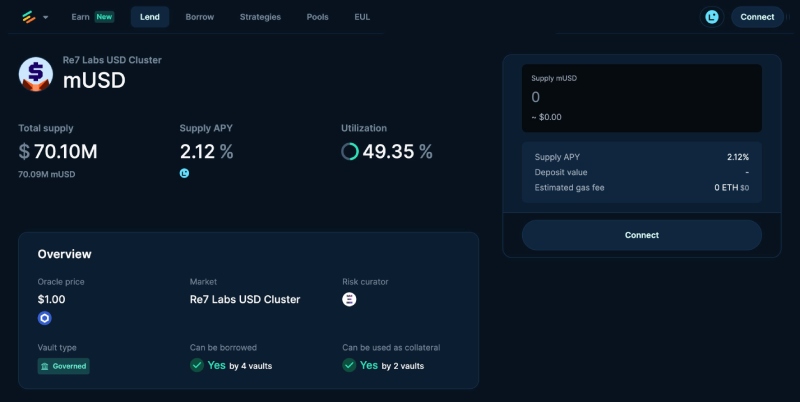Image resolution: width=800 pixels, height=402 pixels.
Task: Switch to the Borrow tab
Action: pos(199,17)
